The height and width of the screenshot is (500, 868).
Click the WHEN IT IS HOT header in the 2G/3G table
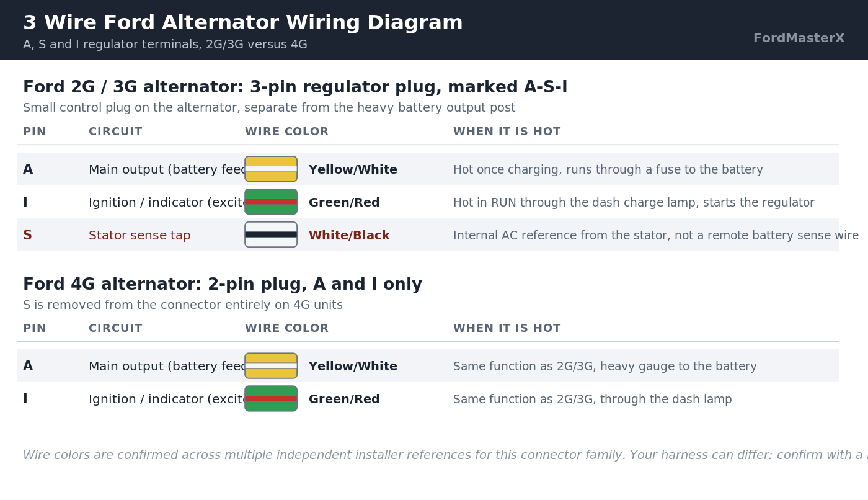click(x=507, y=132)
